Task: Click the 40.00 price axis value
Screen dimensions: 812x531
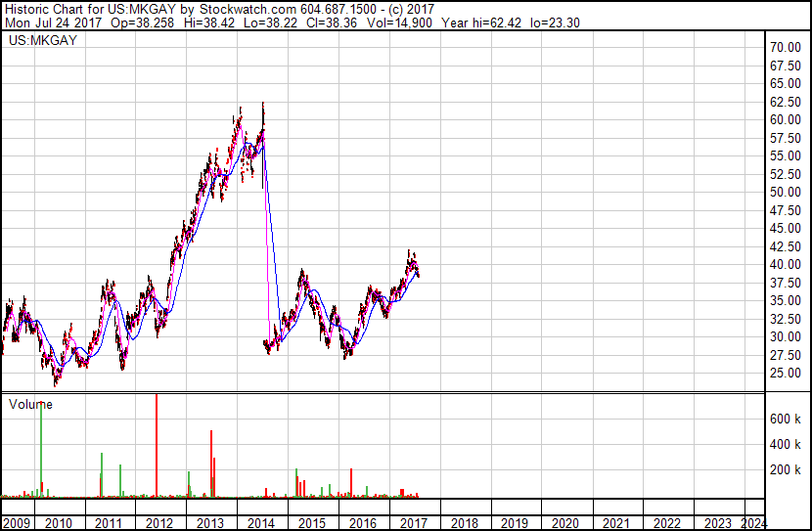Action: click(786, 264)
